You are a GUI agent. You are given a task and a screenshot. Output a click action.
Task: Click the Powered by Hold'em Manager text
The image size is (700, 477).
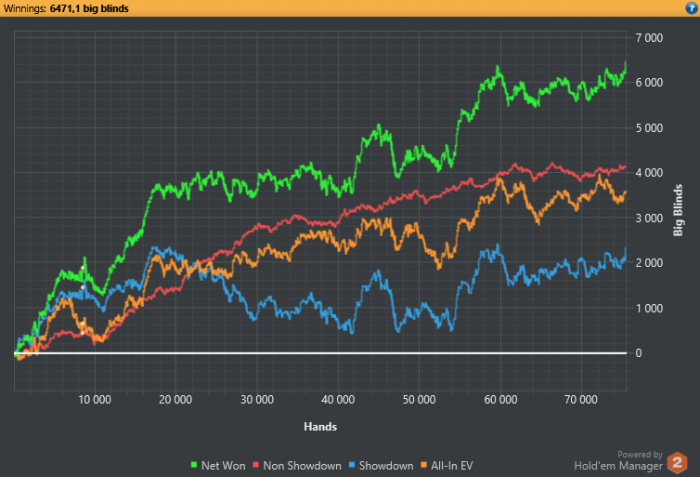coord(618,461)
